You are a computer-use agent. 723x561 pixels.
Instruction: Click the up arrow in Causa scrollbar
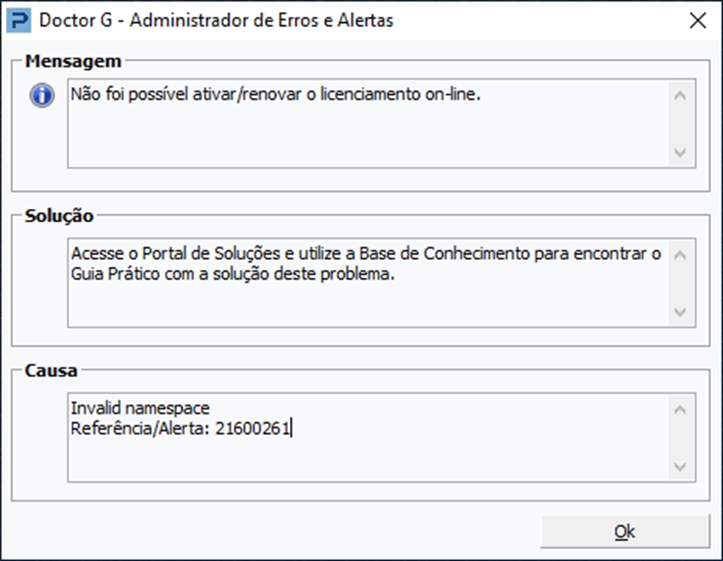(x=680, y=409)
